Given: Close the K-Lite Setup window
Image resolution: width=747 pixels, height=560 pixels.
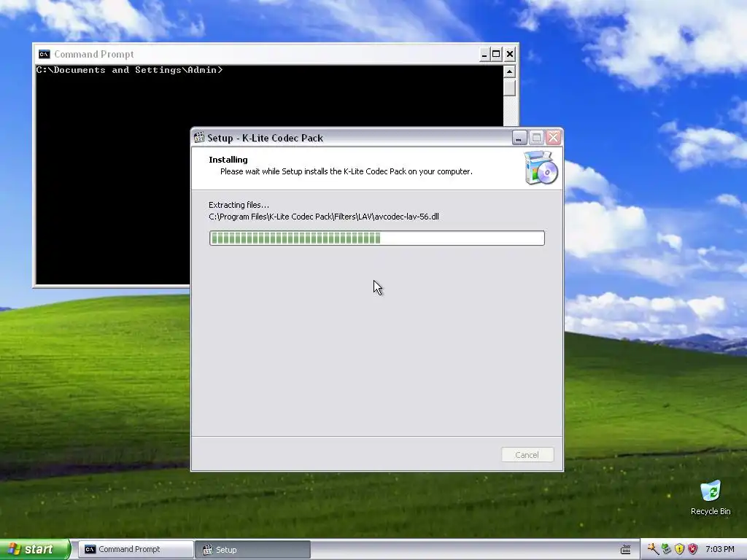Looking at the screenshot, I should click(553, 138).
